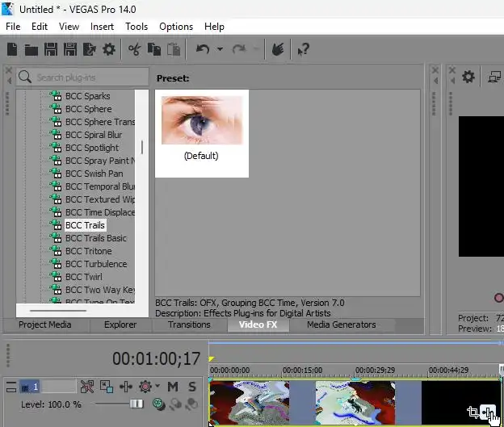This screenshot has width=504, height=427.
Task: Click the plug-in list horizontal scrollbar
Action: (58, 311)
